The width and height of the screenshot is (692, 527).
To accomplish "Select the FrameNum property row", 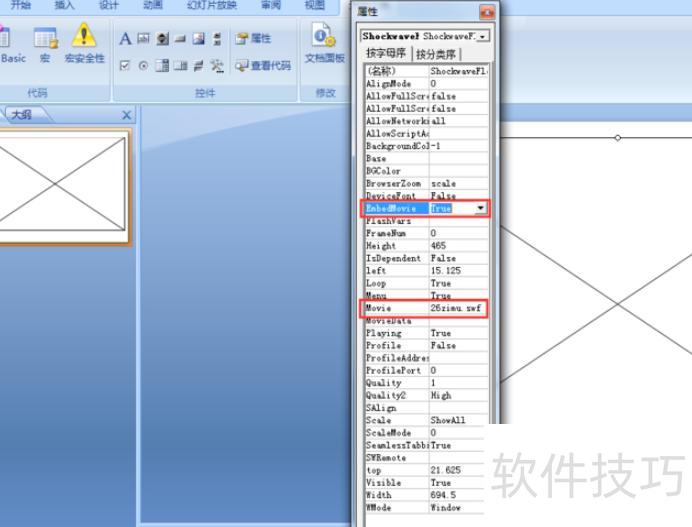I will click(x=426, y=233).
